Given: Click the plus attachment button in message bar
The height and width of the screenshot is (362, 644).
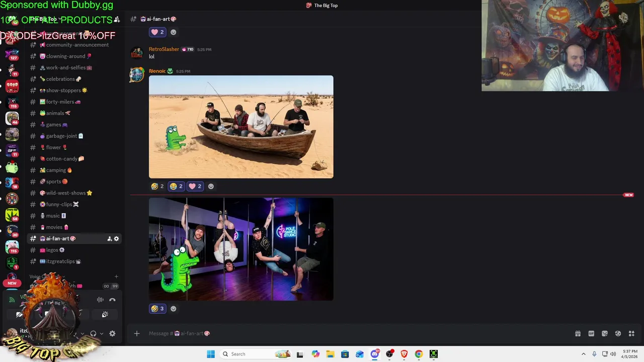Looking at the screenshot, I should coord(136,333).
